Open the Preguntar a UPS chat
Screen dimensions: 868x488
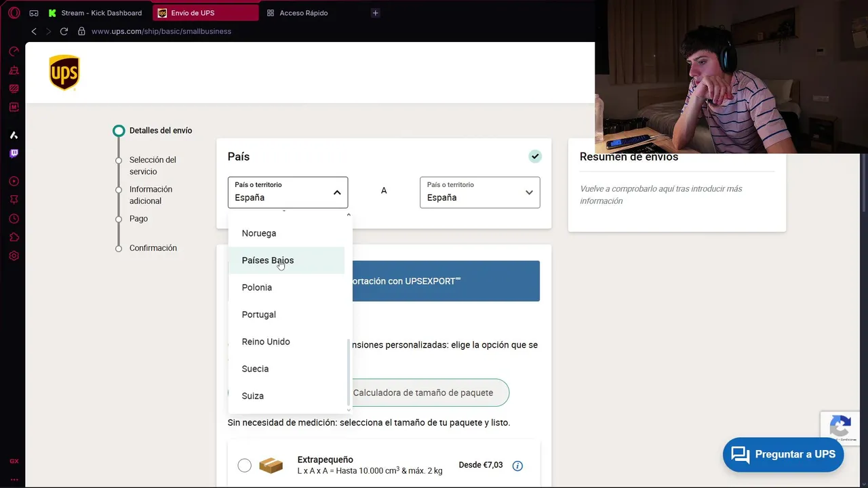point(783,455)
